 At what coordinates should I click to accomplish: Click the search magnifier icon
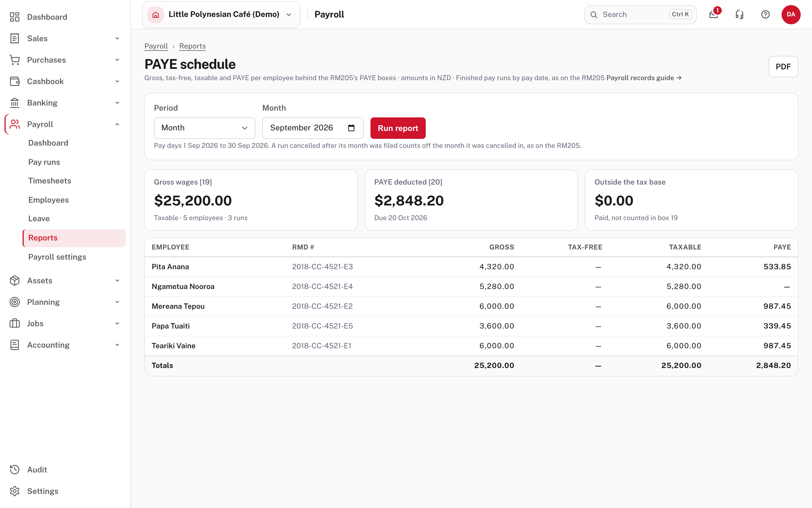[594, 15]
